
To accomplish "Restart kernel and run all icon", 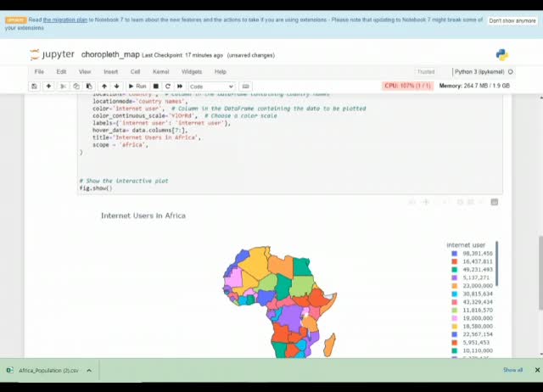I will (x=180, y=87).
